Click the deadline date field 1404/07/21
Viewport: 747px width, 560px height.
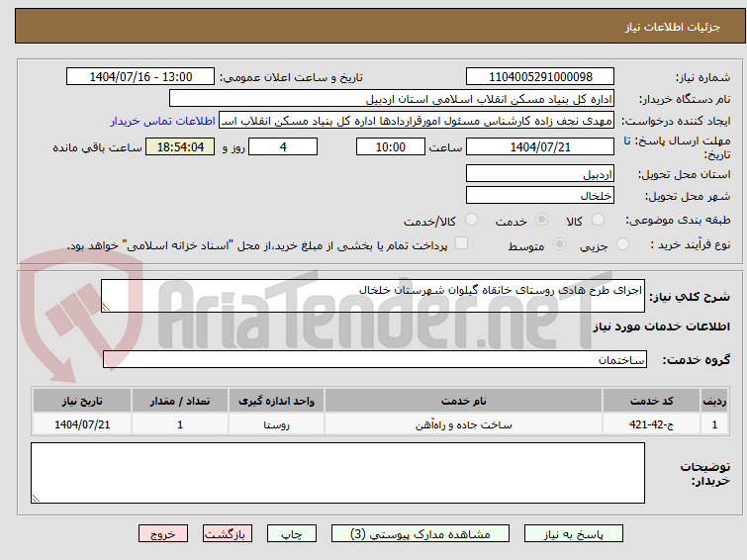(540, 146)
